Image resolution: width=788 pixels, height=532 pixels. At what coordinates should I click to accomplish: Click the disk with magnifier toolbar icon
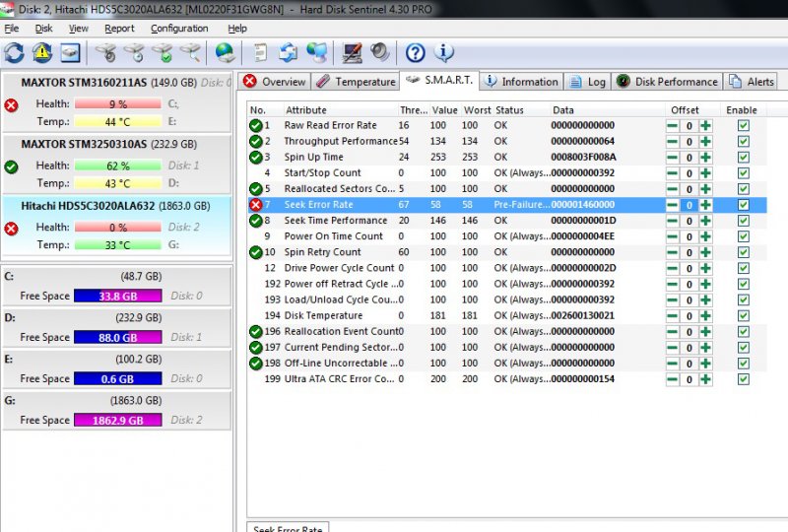pyautogui.click(x=190, y=52)
